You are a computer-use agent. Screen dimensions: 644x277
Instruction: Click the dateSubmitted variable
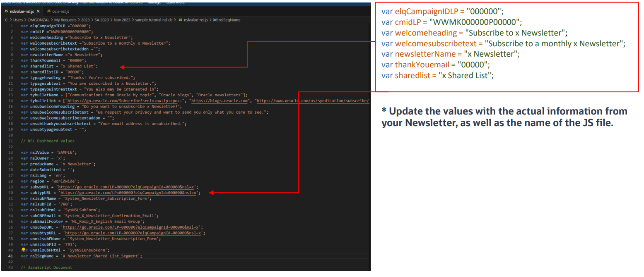[x=45, y=170]
